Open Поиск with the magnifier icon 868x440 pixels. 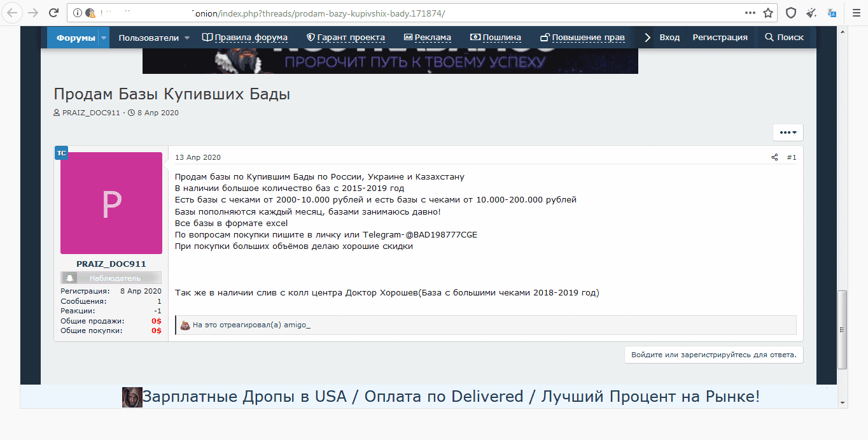[x=784, y=38]
